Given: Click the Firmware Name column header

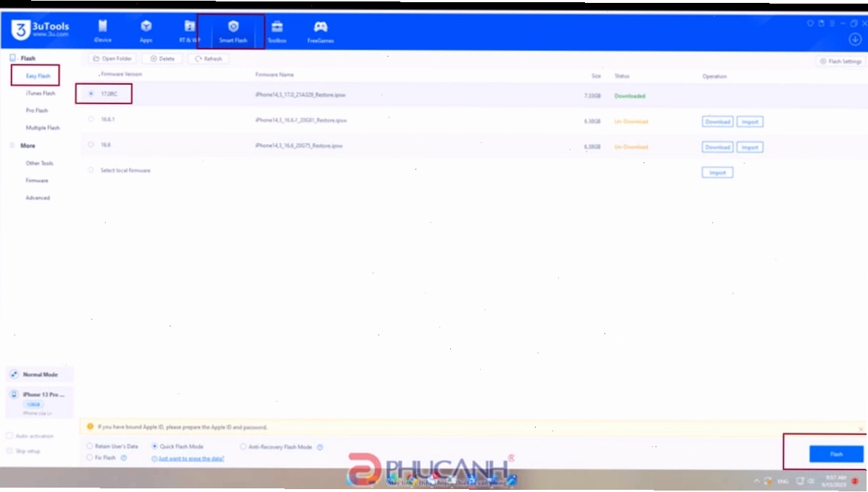Looking at the screenshot, I should pos(274,74).
